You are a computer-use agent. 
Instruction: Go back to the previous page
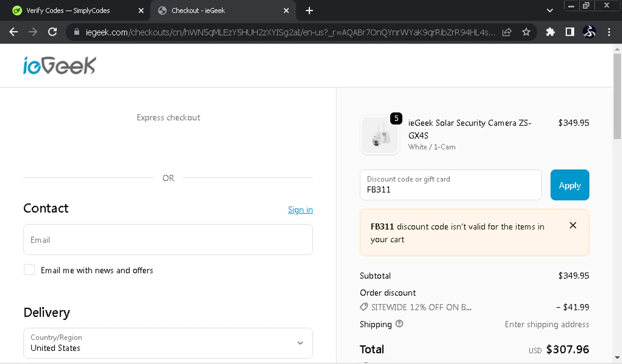pos(13,32)
